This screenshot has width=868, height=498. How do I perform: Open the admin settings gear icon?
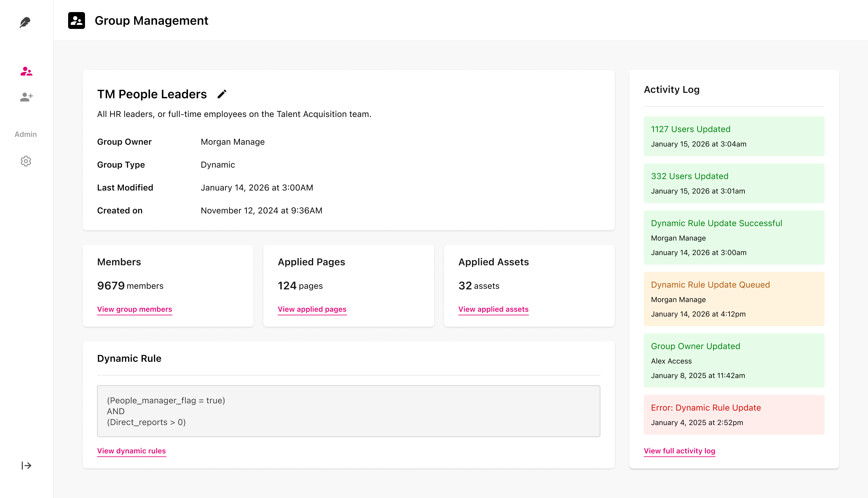tap(26, 161)
